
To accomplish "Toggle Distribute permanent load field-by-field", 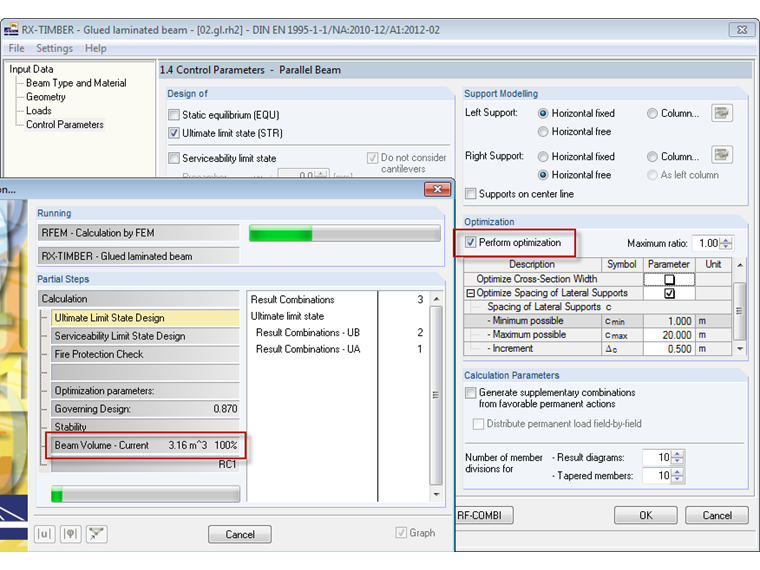I will click(478, 424).
